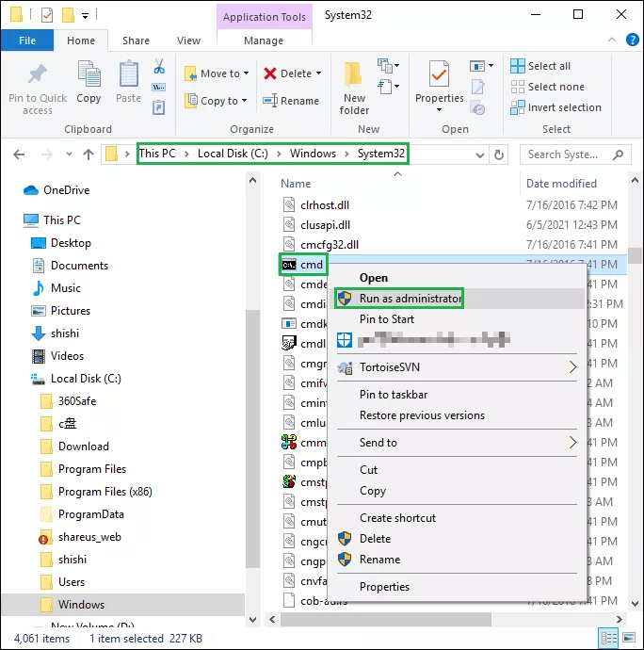644x650 pixels.
Task: Customize Quick Access Toolbar dropdown
Action: coord(85,16)
